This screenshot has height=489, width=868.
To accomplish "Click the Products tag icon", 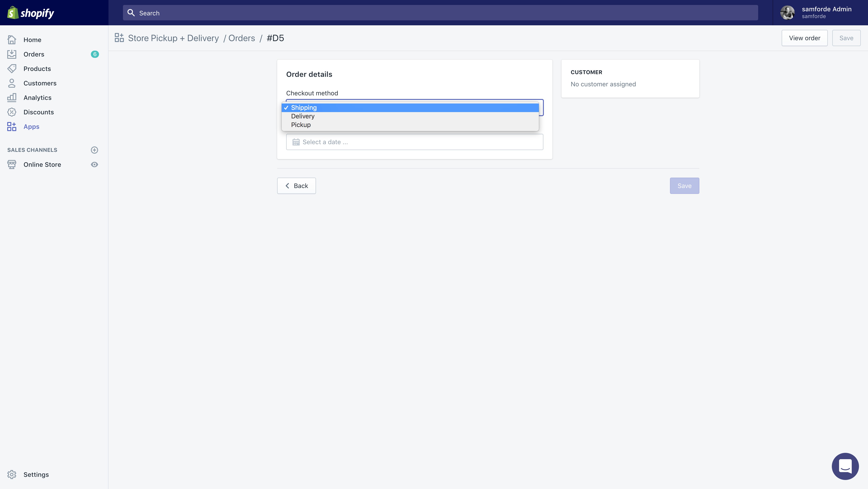I will coord(12,69).
